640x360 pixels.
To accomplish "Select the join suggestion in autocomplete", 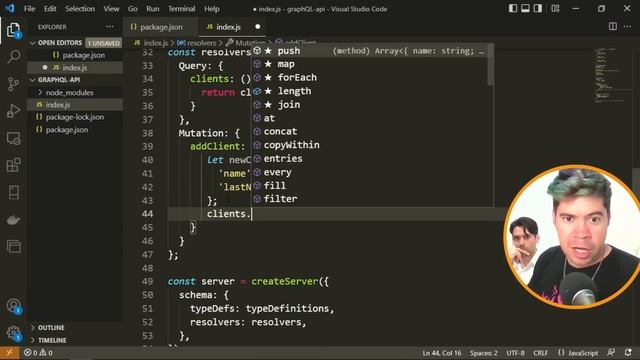I will click(x=369, y=105).
